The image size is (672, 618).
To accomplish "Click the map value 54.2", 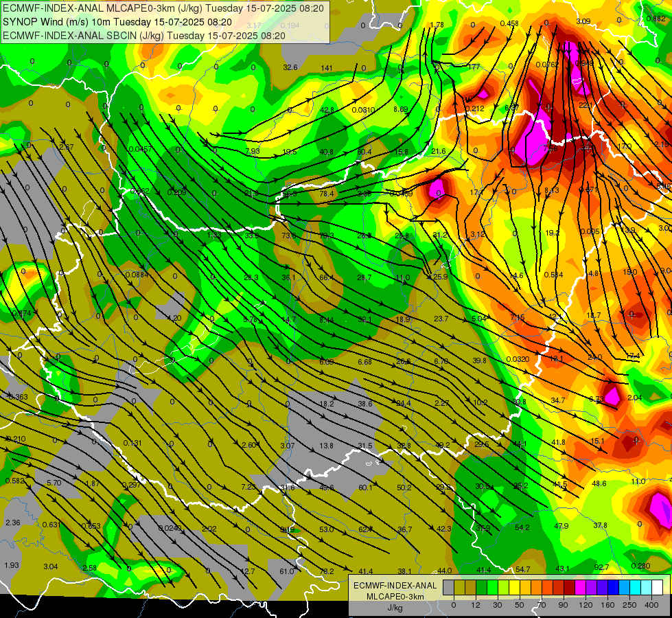I will [522, 527].
